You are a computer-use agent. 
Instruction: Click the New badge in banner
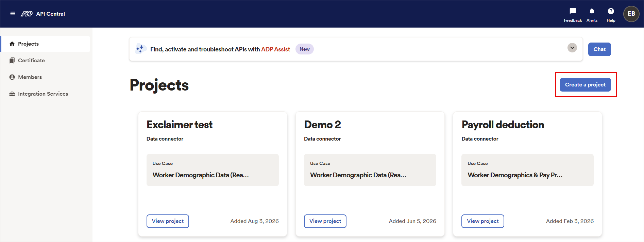pos(304,49)
